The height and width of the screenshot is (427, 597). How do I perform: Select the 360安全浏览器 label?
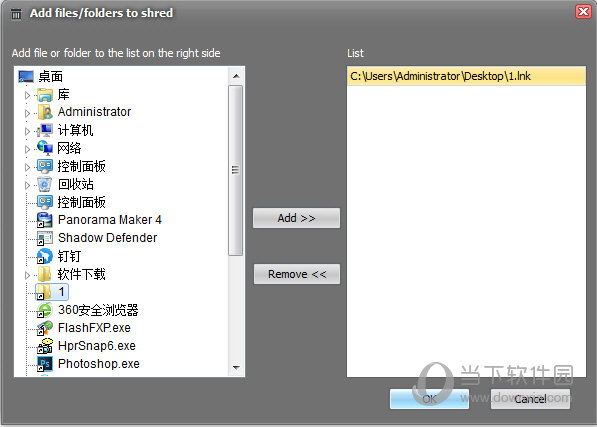pos(98,310)
